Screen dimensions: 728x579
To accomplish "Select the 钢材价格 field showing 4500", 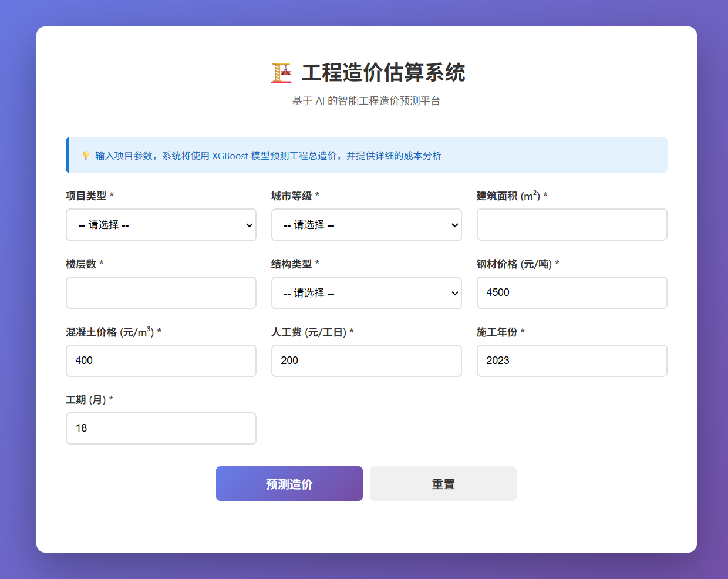I will 572,293.
